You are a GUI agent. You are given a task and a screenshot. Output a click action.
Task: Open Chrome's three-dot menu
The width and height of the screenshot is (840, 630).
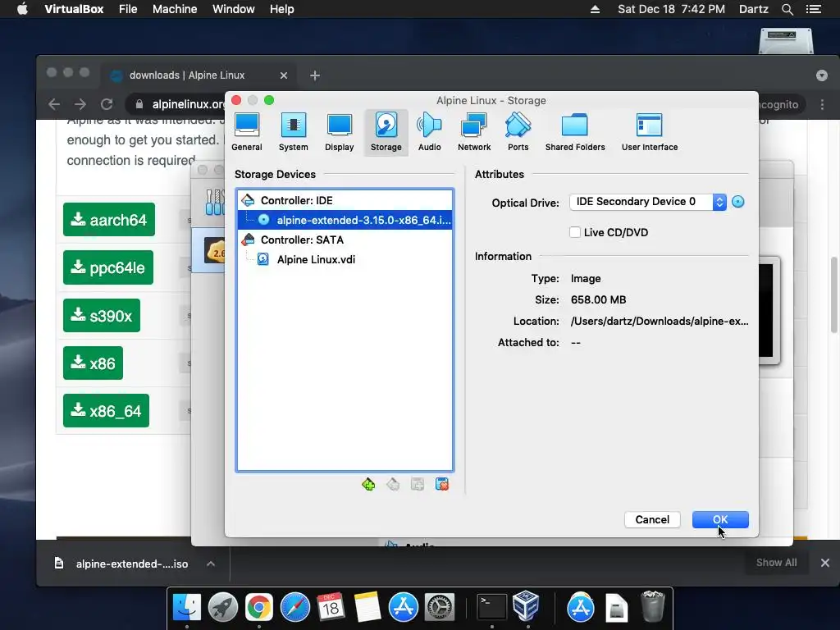(822, 104)
